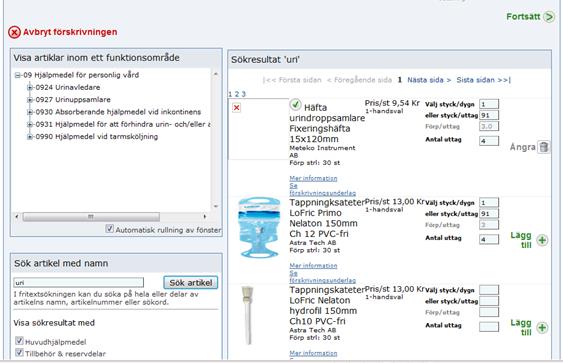Expand the 0927 Urinuppsamlare node
The height and width of the screenshot is (363, 563).
coord(30,100)
